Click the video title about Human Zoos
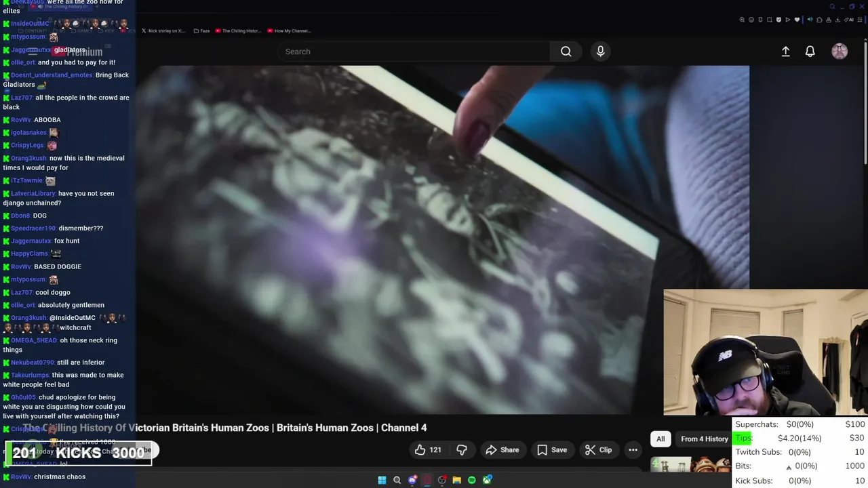The image size is (868, 488). (x=224, y=428)
